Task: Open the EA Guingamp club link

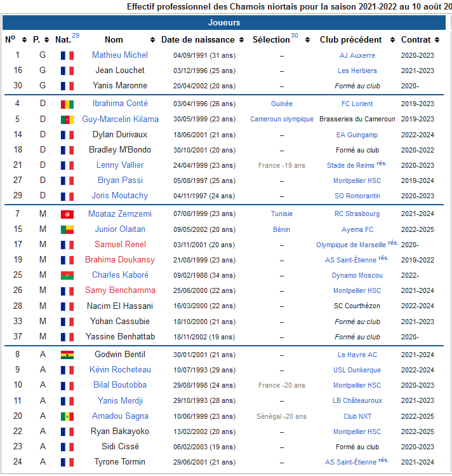Action: pyautogui.click(x=357, y=135)
